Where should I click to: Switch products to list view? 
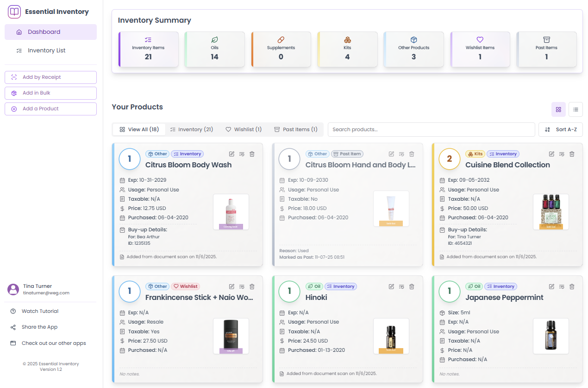click(x=575, y=109)
